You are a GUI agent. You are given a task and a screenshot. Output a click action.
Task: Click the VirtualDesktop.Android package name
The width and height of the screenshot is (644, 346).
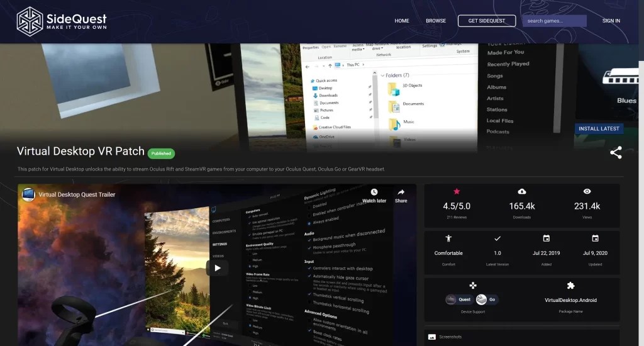click(570, 300)
